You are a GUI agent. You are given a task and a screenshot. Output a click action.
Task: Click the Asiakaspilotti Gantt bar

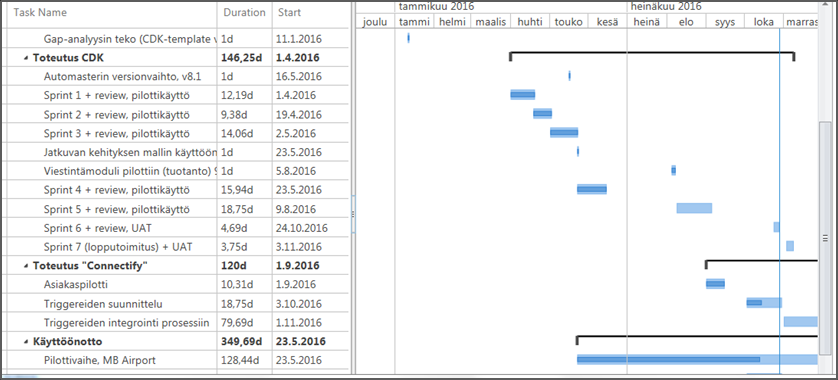tap(715, 284)
